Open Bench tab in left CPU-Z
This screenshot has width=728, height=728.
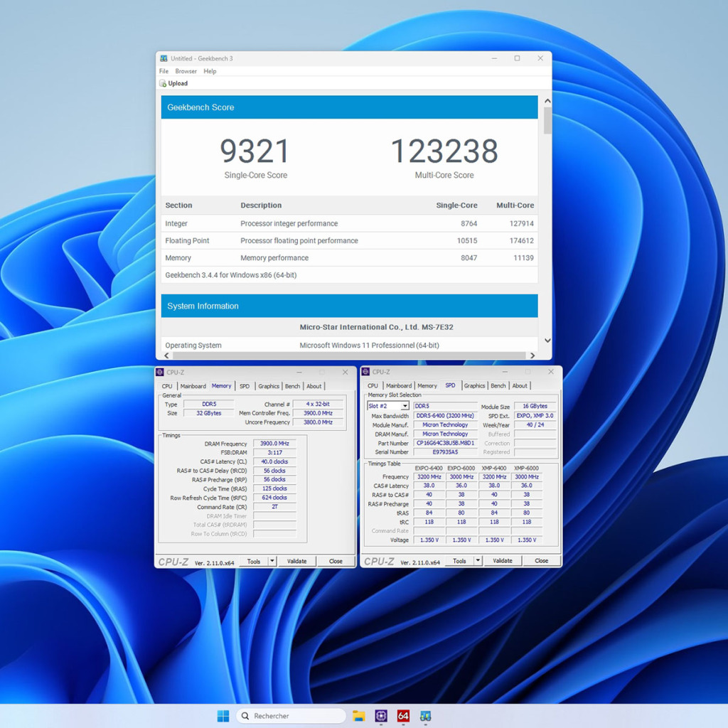pos(292,386)
